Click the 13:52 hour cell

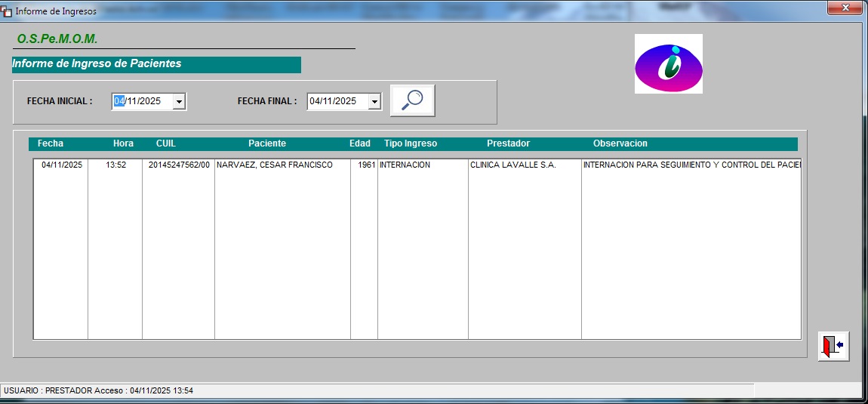tap(115, 165)
